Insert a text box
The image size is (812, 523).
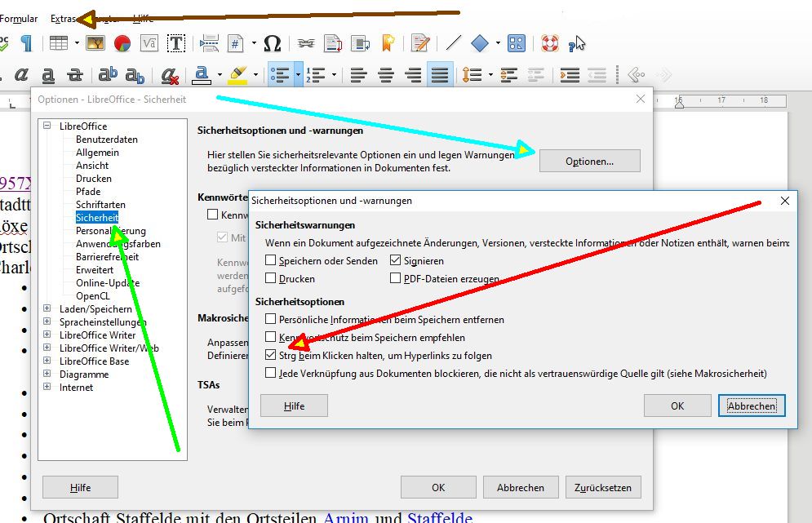[x=176, y=43]
